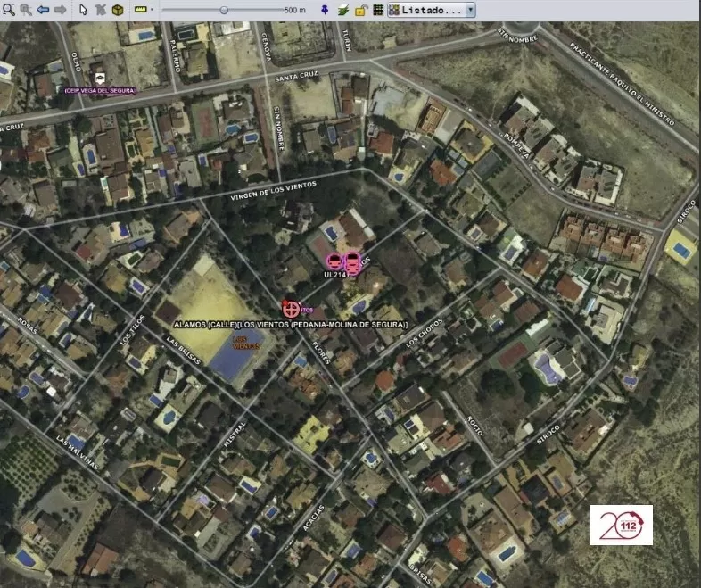This screenshot has height=588, width=701.
Task: Expand the small arrow beside ruler tool
Action: pyautogui.click(x=152, y=10)
